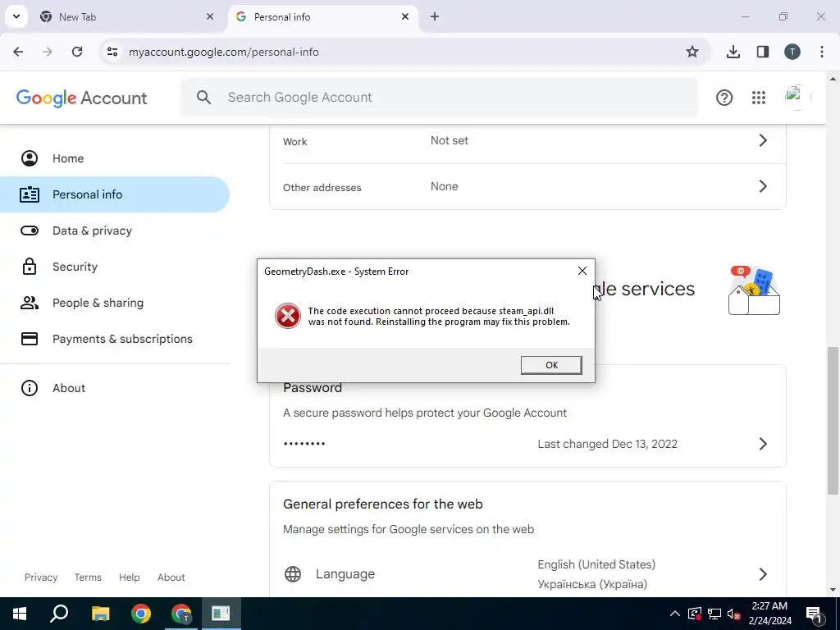Screen dimensions: 840x630
Task: Open the Chrome profile T avatar
Action: click(x=792, y=52)
